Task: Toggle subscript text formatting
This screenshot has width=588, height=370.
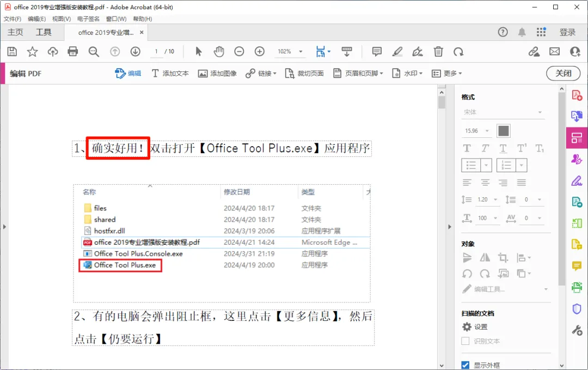Action: click(x=540, y=149)
